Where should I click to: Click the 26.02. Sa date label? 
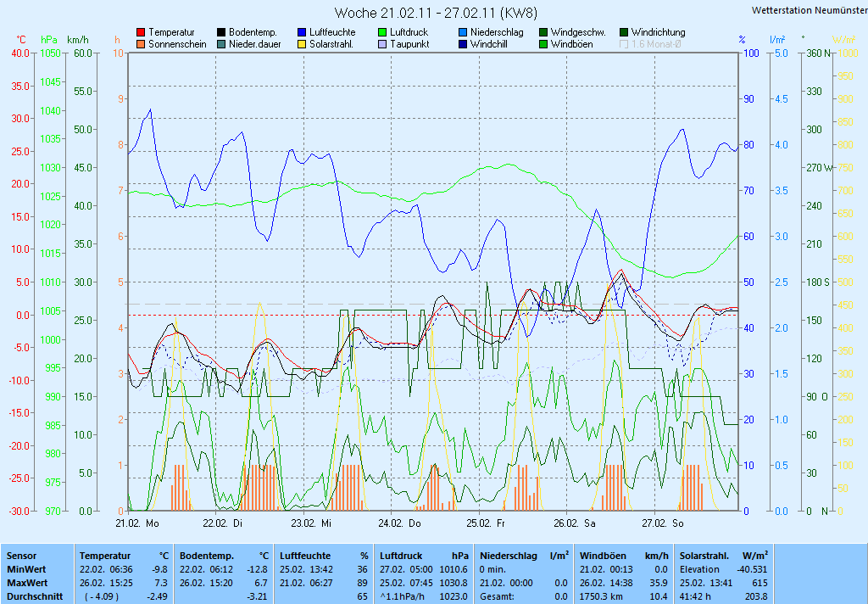(575, 523)
